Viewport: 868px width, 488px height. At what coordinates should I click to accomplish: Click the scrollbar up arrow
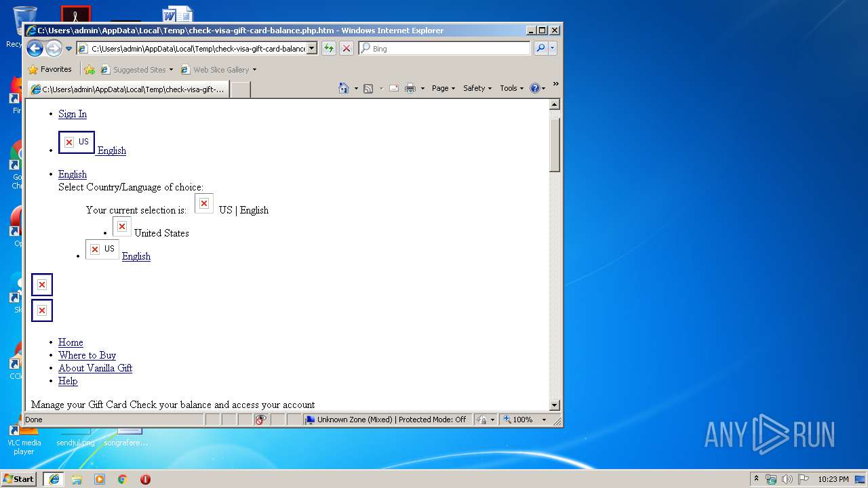(x=554, y=104)
